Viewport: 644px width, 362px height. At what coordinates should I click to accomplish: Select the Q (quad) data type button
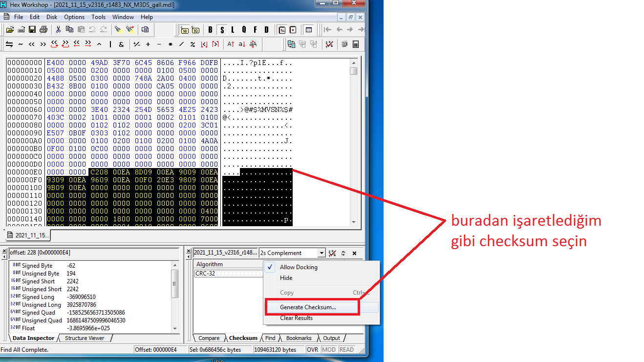[244, 30]
